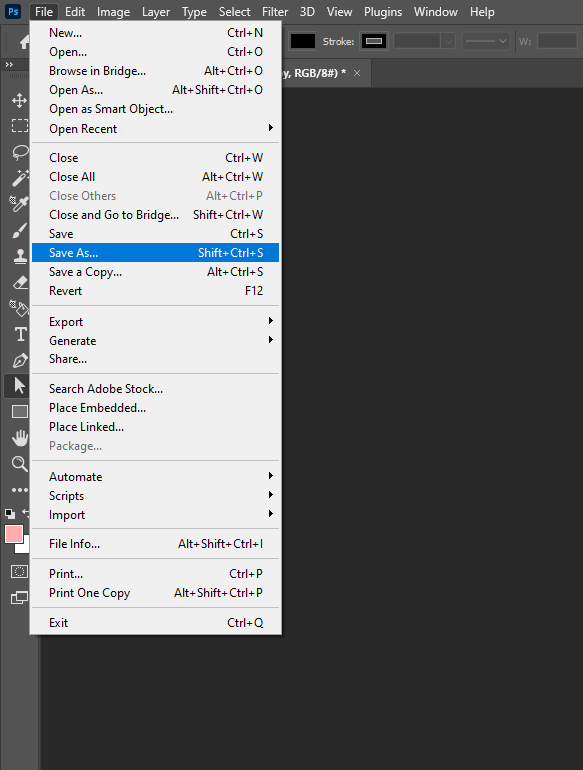The image size is (583, 770).
Task: Choose Save As... from File menu
Action: pos(155,252)
